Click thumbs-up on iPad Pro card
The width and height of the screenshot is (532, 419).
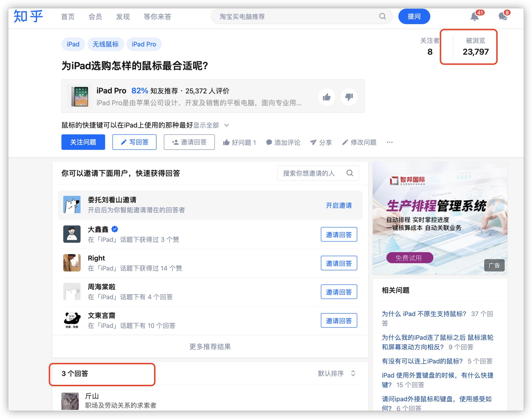point(327,97)
